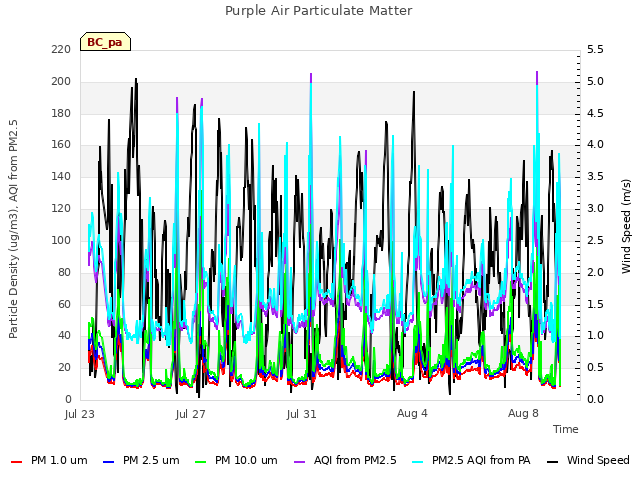Viewport: 640px width, 480px height.
Task: Click the Jul 27 x-axis label
Action: click(x=191, y=414)
